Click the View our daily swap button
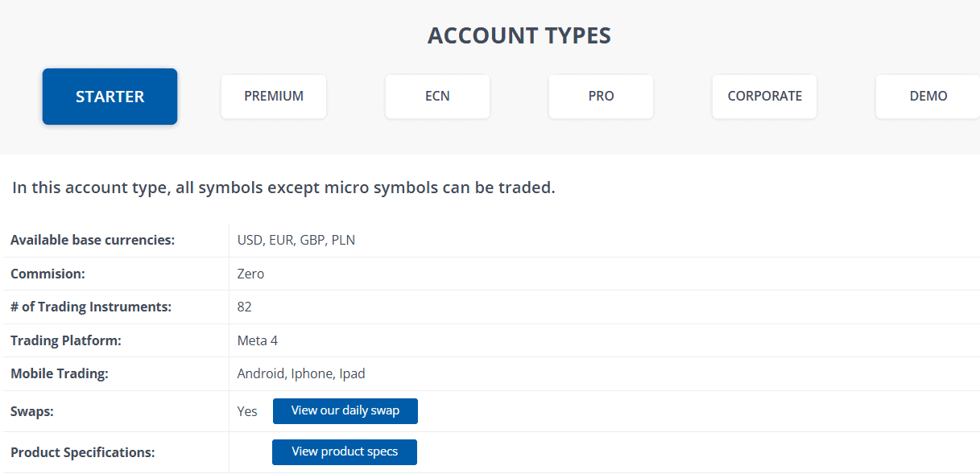980x474 pixels. tap(345, 410)
